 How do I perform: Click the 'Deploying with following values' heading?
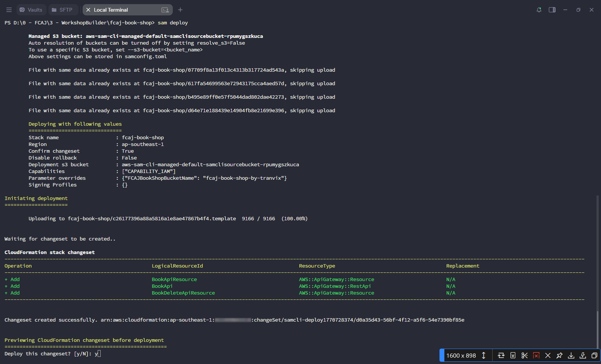pyautogui.click(x=75, y=124)
